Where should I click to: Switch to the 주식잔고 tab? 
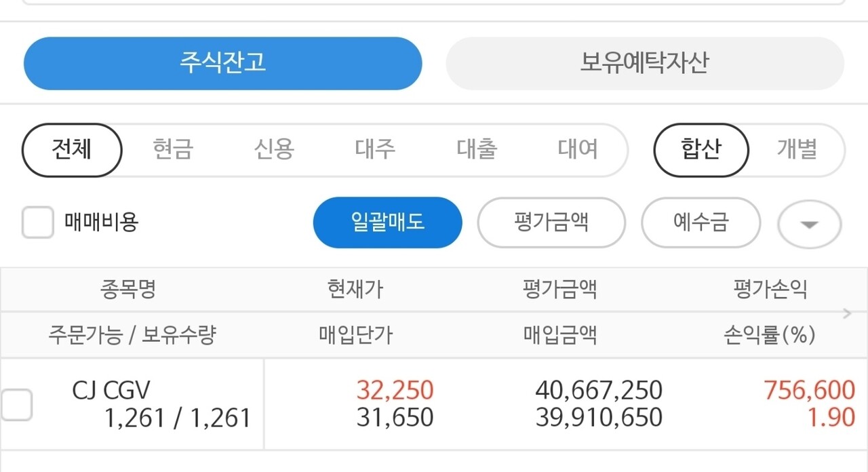222,63
